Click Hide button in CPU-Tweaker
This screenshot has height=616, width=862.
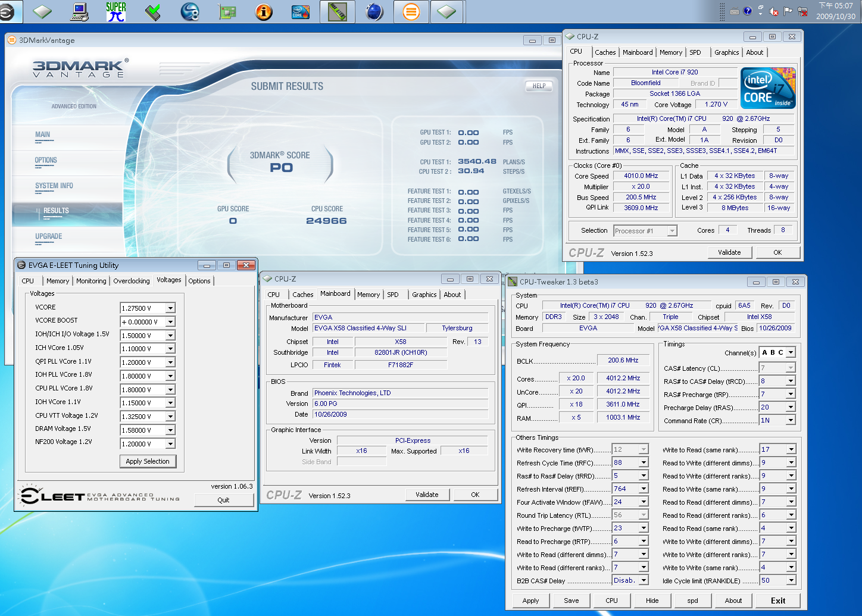coord(652,601)
